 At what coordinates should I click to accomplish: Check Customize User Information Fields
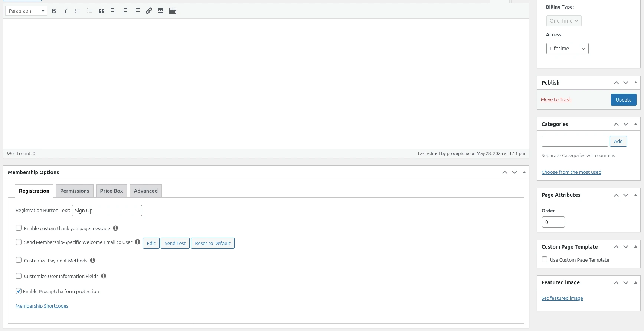tap(19, 276)
